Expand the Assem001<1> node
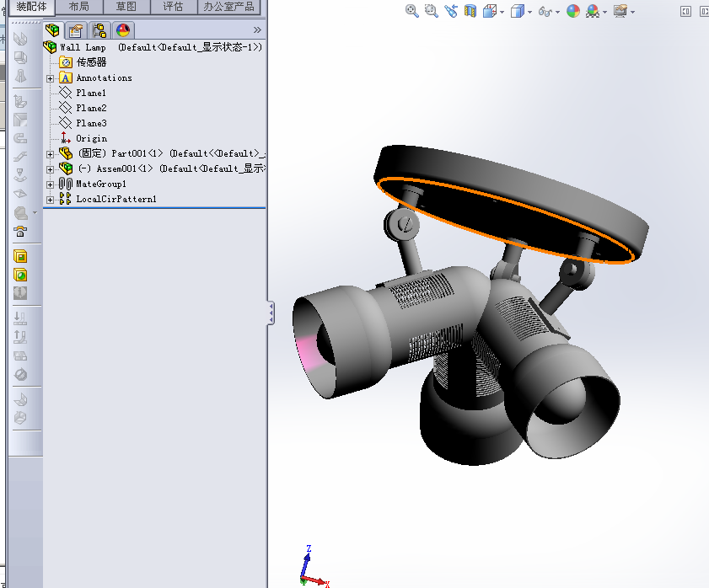This screenshot has height=588, width=709. tap(51, 169)
